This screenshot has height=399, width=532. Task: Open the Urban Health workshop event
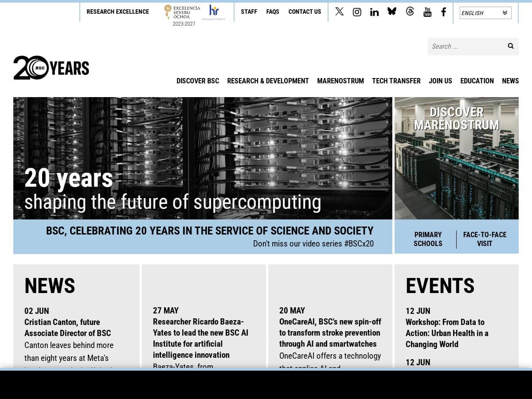click(x=447, y=333)
